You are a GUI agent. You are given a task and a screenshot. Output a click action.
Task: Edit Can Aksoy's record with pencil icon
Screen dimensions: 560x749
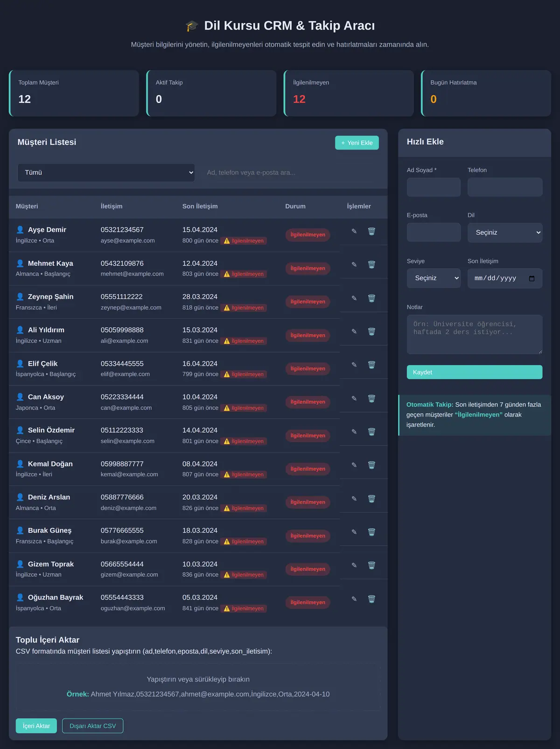tap(354, 398)
